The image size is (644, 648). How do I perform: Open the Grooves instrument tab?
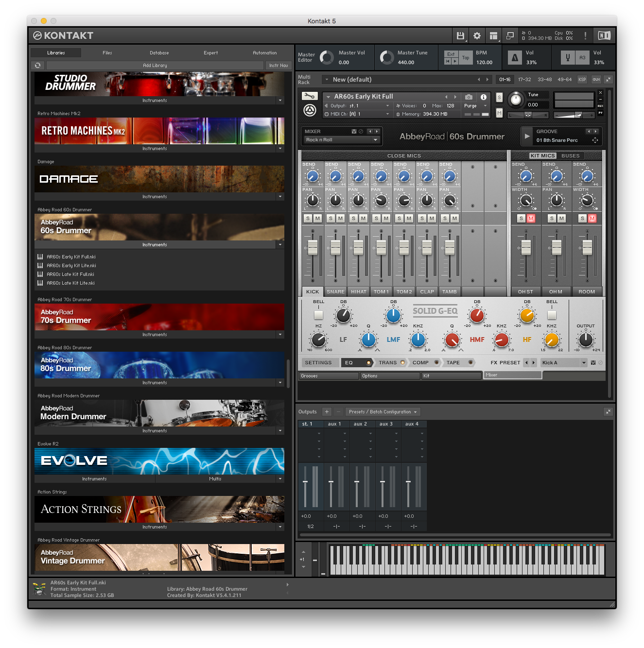click(x=329, y=376)
